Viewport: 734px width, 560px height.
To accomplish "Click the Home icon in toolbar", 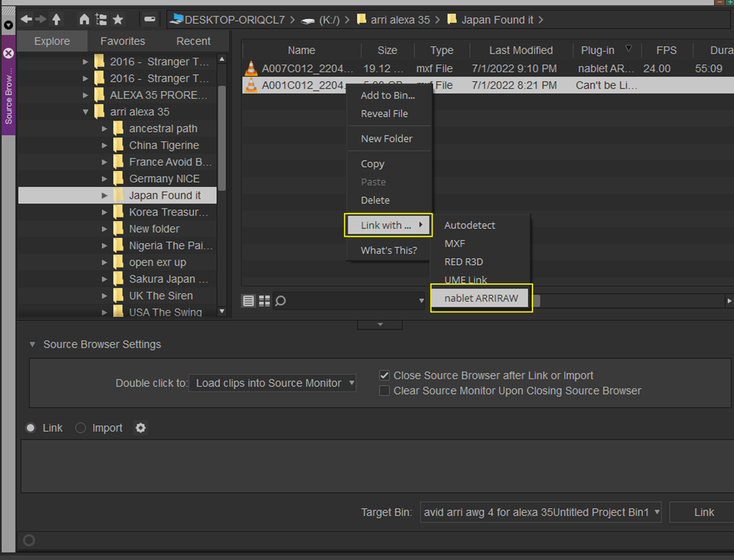I will (84, 19).
